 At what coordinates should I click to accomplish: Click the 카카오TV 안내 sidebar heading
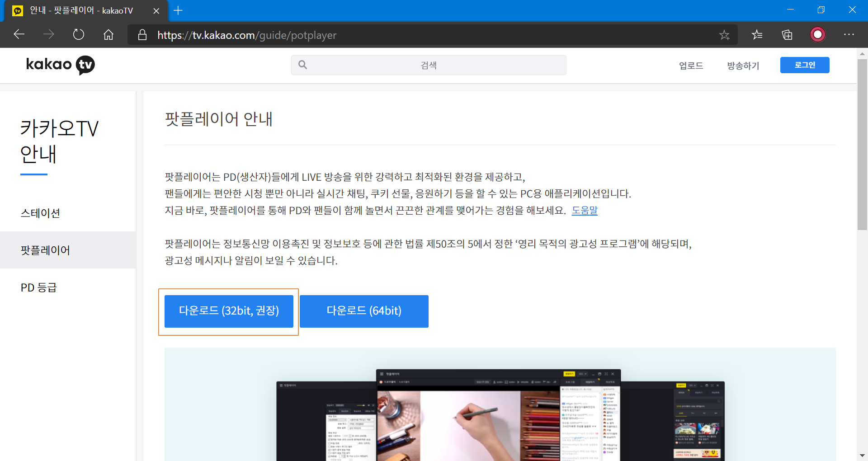click(59, 141)
